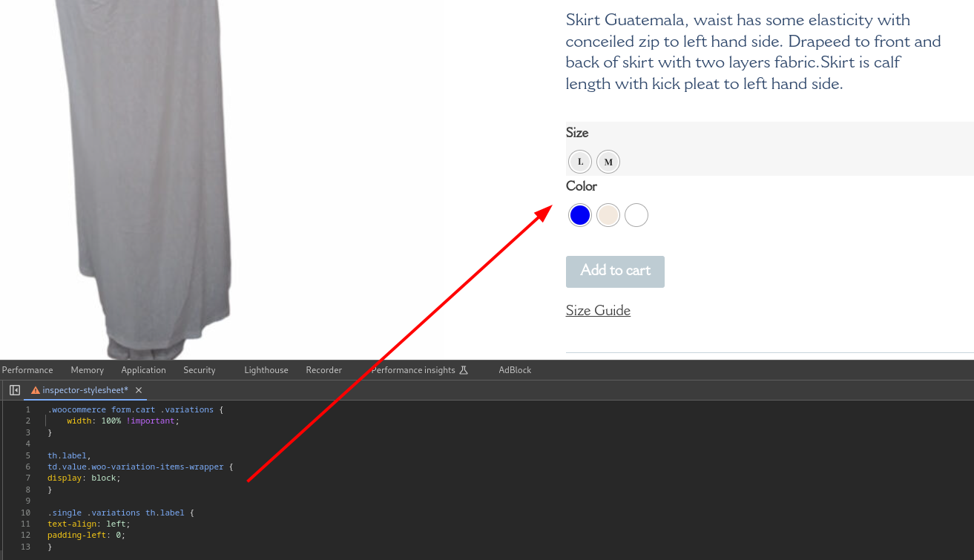Screen dimensions: 974x560
Task: Toggle the sources navigator sidebar icon
Action: click(15, 390)
